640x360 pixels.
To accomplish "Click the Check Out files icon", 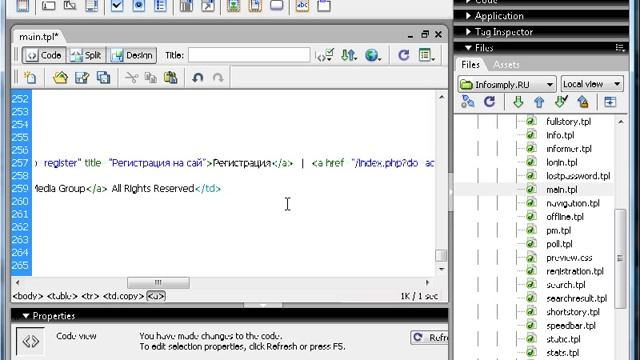I will 561,102.
